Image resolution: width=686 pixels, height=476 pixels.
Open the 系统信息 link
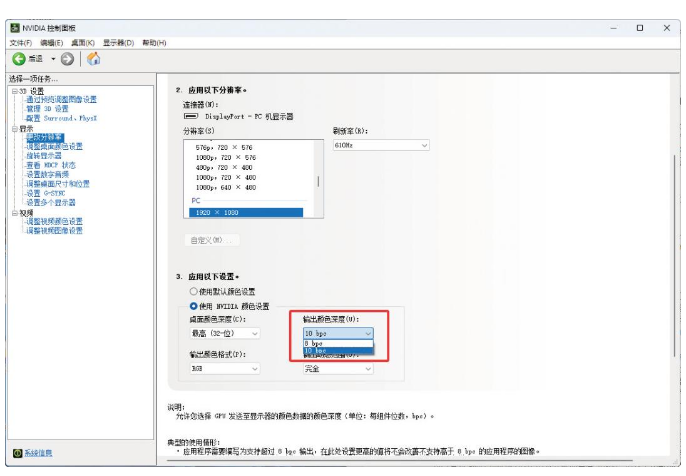(38, 453)
